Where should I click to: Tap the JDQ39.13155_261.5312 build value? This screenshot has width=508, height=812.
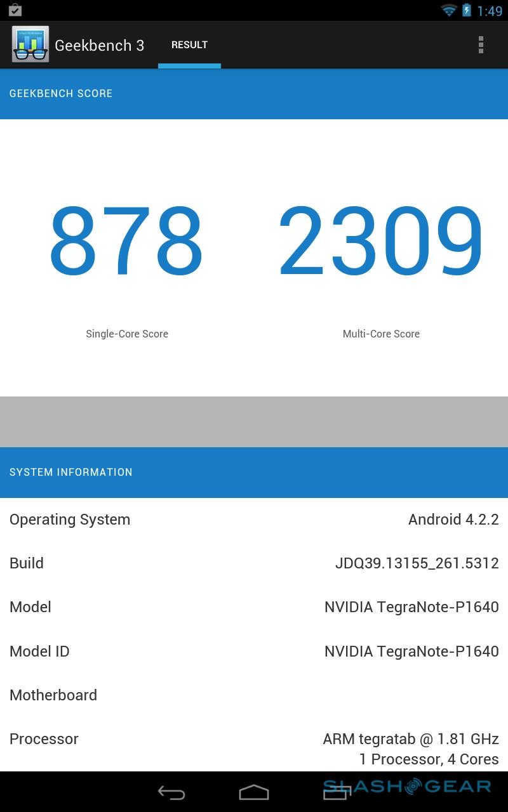[417, 563]
